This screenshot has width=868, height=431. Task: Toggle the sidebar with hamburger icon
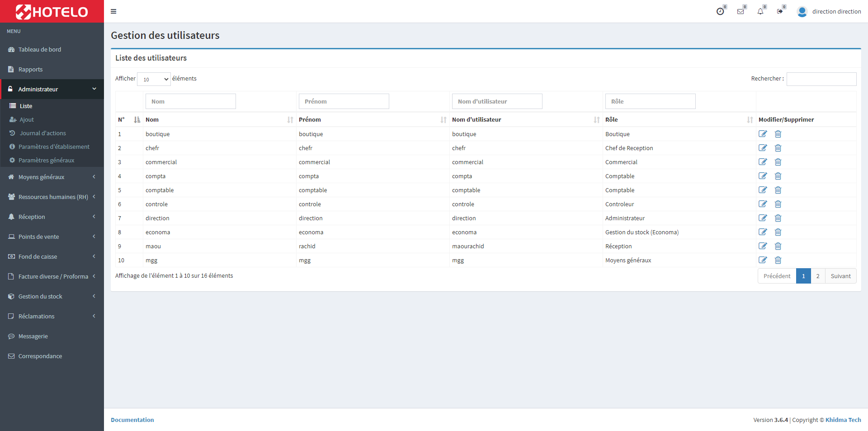(x=113, y=11)
